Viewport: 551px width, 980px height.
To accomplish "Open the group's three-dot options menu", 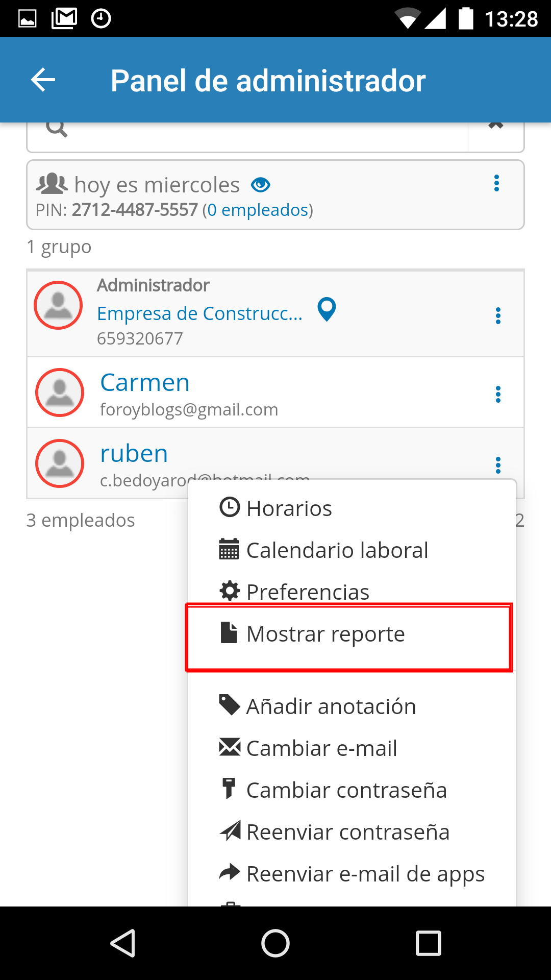I will pyautogui.click(x=496, y=183).
